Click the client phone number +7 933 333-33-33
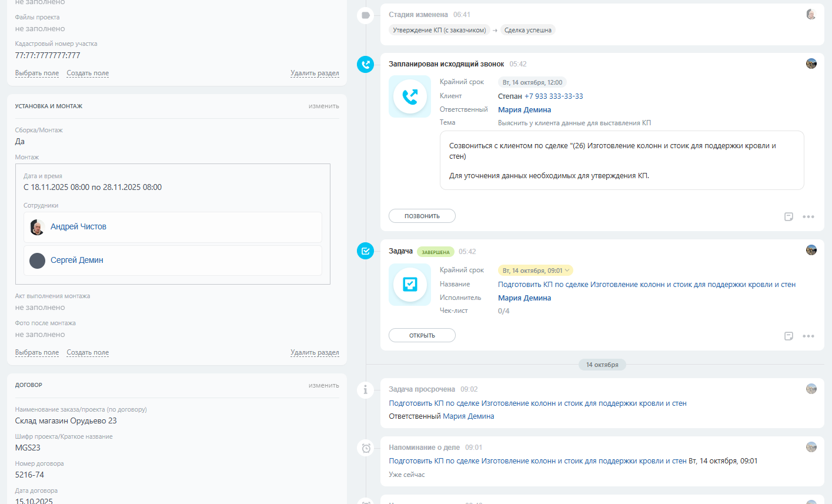The height and width of the screenshot is (504, 832). point(554,96)
